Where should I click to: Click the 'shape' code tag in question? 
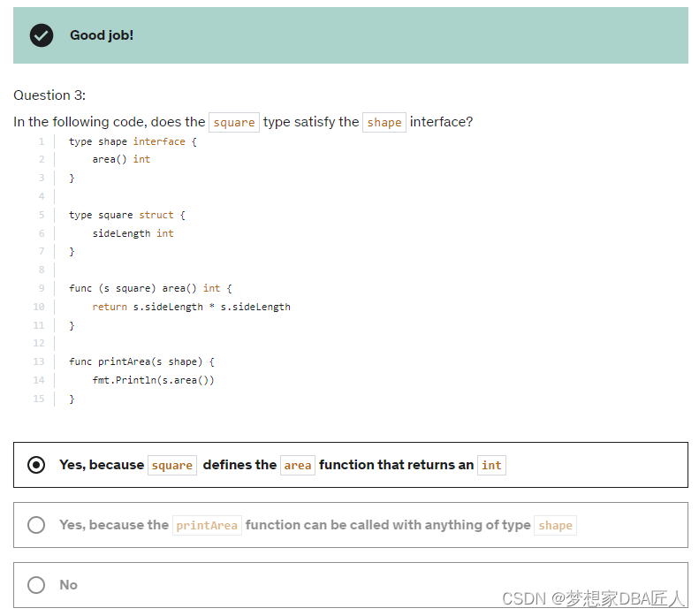[384, 122]
